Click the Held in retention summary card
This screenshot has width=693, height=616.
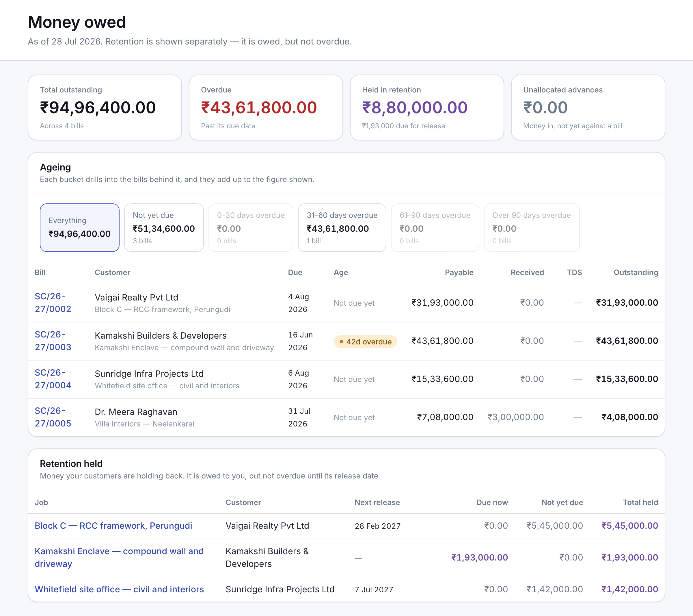point(427,107)
